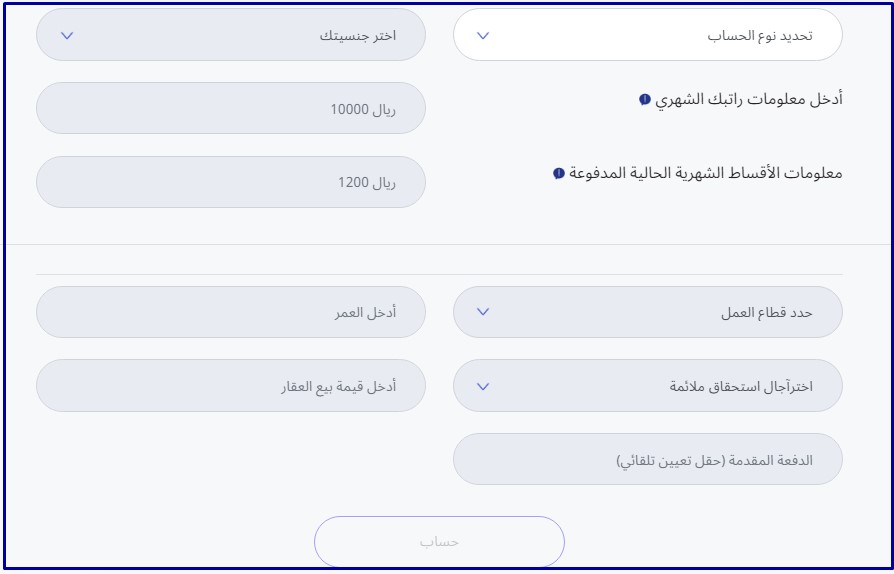This screenshot has width=894, height=574.
Task: Click the shorter divider above حدد قطاع العمل
Action: click(439, 275)
